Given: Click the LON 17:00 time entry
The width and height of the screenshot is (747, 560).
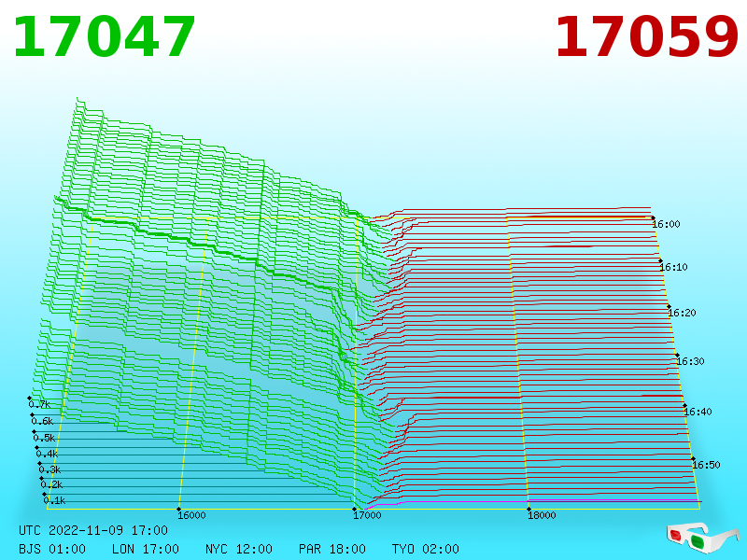Looking at the screenshot, I should click(x=146, y=549).
